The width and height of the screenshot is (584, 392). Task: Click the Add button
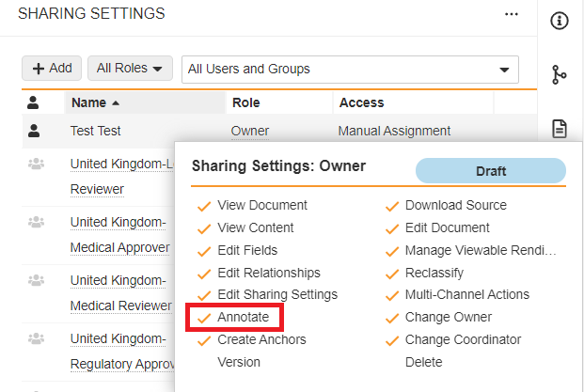(x=52, y=69)
